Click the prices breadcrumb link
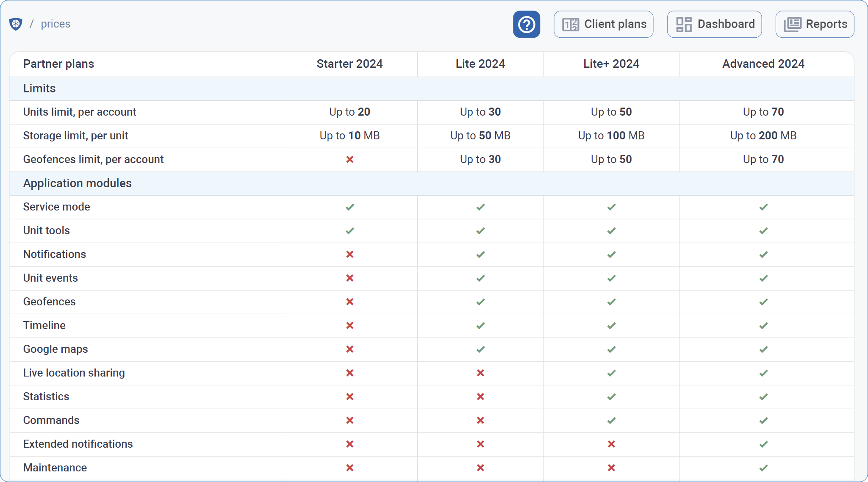The image size is (868, 482). [55, 24]
